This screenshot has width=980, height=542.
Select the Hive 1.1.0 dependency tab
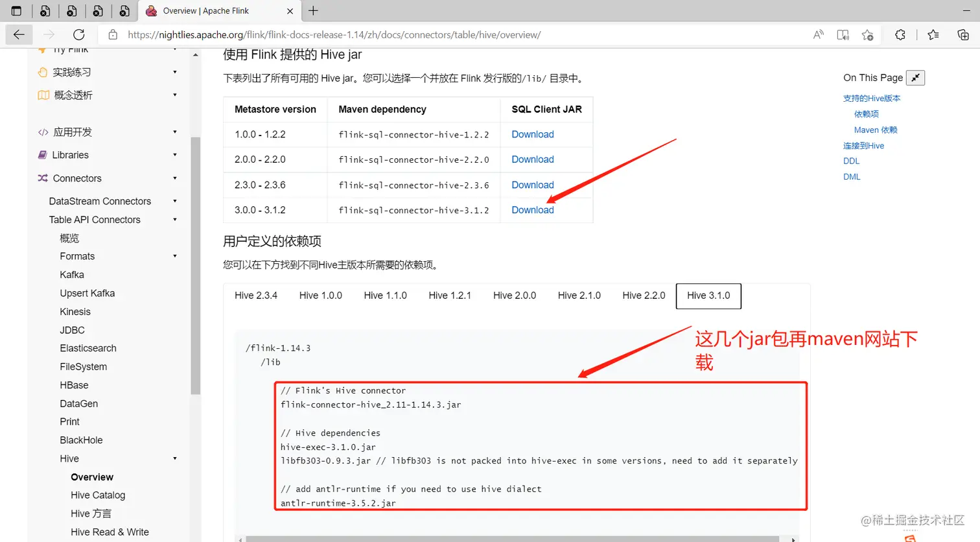click(386, 296)
